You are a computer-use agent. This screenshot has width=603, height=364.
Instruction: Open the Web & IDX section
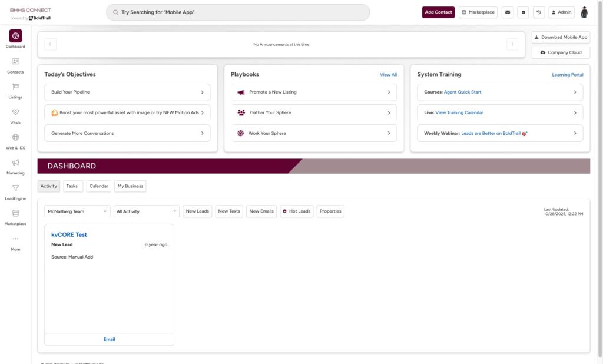click(x=15, y=141)
